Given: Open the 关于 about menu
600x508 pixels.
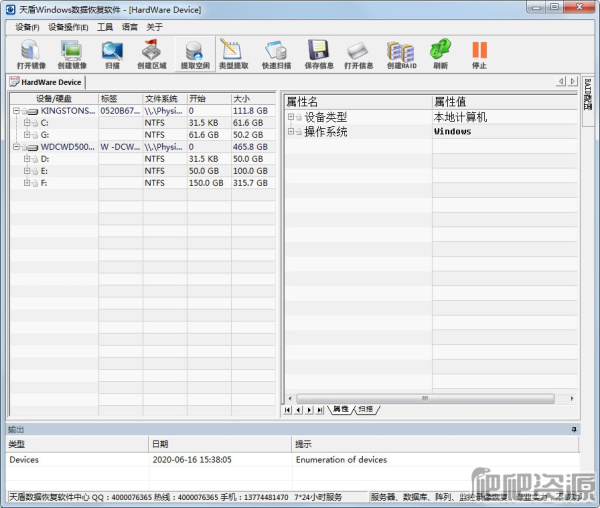Looking at the screenshot, I should coord(155,27).
